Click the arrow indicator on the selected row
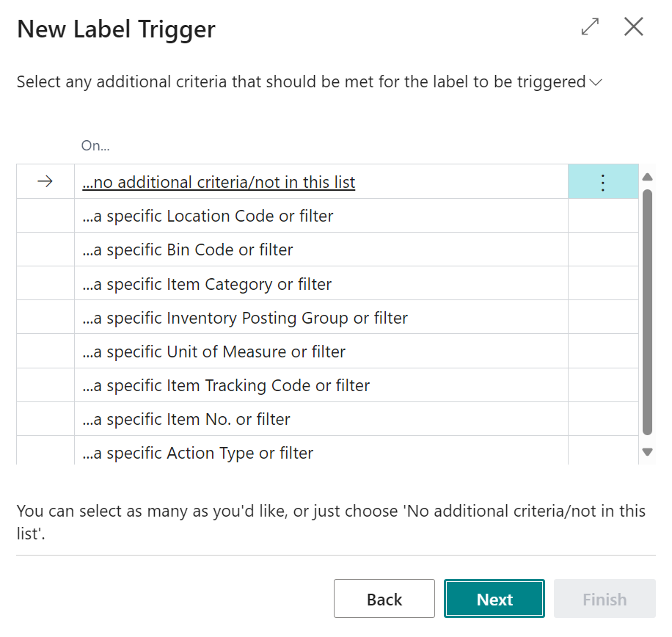This screenshot has width=672, height=637. click(44, 181)
